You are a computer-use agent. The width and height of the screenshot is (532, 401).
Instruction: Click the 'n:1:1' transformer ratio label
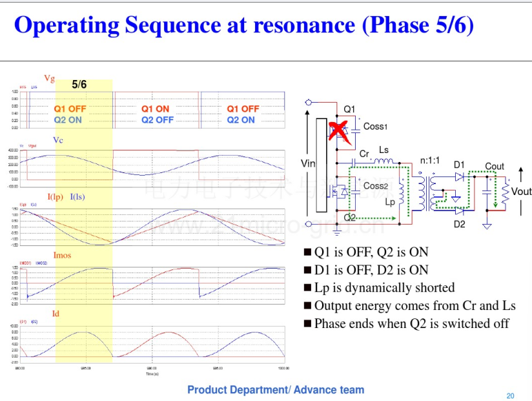(x=430, y=161)
